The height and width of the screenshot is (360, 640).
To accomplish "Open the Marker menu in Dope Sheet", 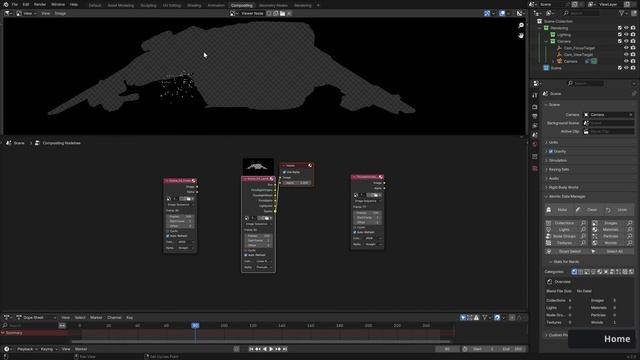I will (96, 318).
